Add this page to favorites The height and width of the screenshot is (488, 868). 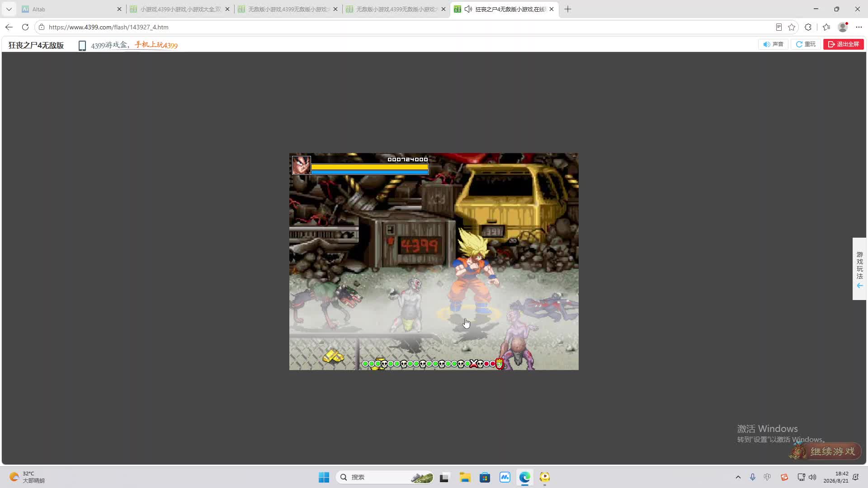pos(792,27)
